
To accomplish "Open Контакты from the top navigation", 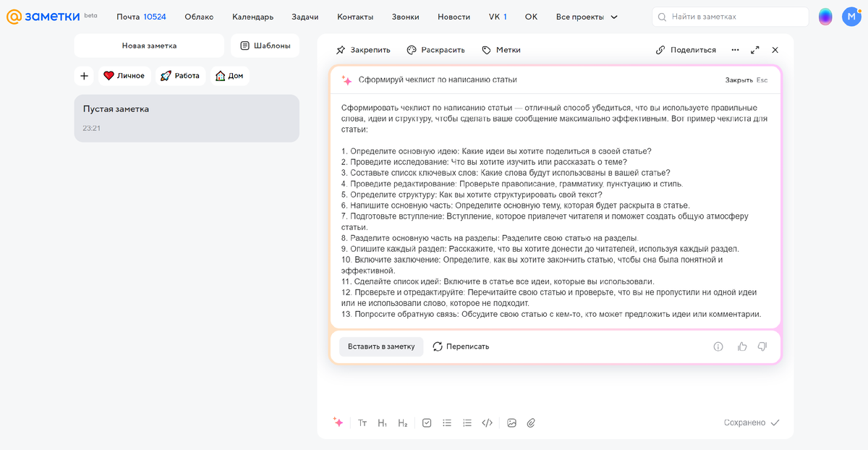I will coord(355,15).
